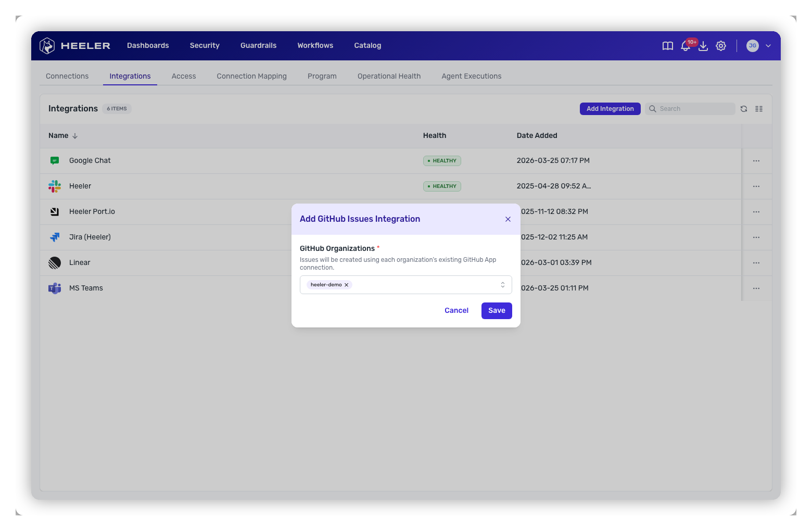
Task: Open more options for Linear row
Action: [756, 263]
